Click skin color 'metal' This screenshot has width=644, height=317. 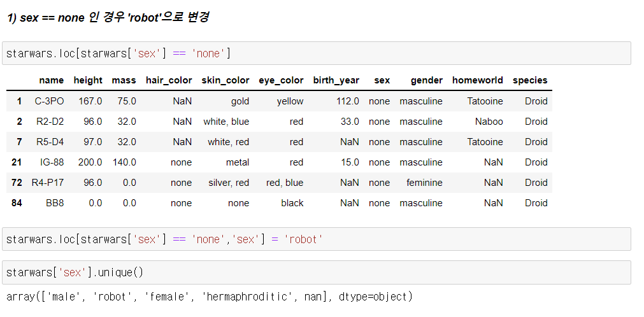pos(238,162)
